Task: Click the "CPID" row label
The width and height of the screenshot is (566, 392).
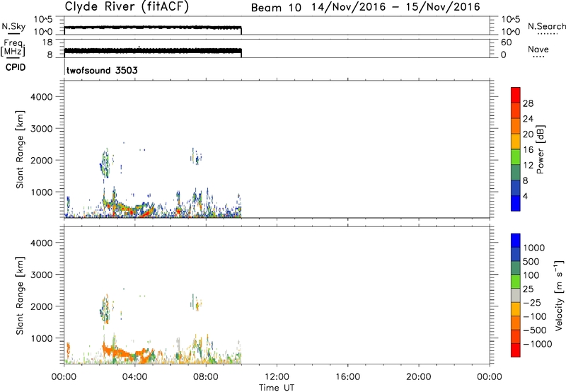Action: click(x=15, y=67)
